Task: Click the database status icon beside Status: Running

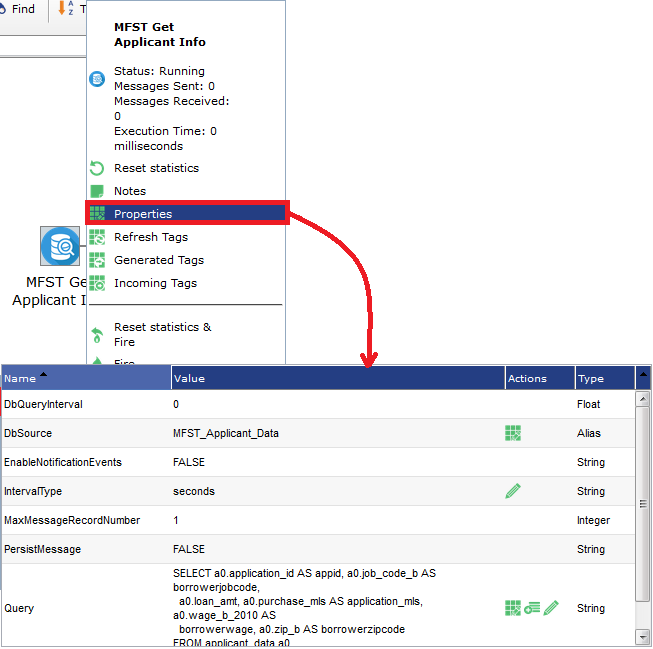Action: point(97,79)
